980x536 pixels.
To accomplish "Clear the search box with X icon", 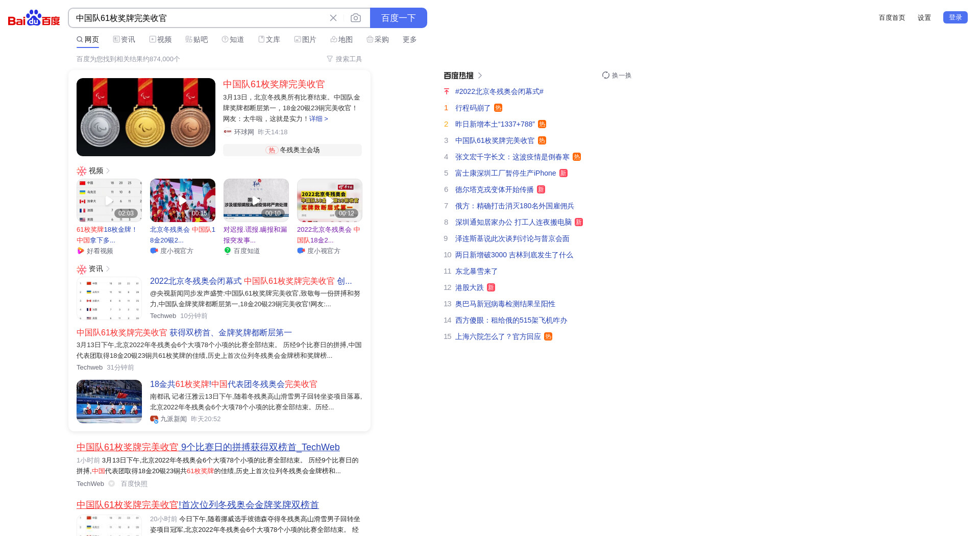I will (x=333, y=18).
